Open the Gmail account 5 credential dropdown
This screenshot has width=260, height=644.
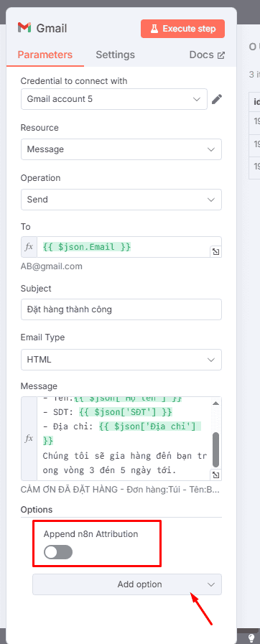tap(114, 99)
